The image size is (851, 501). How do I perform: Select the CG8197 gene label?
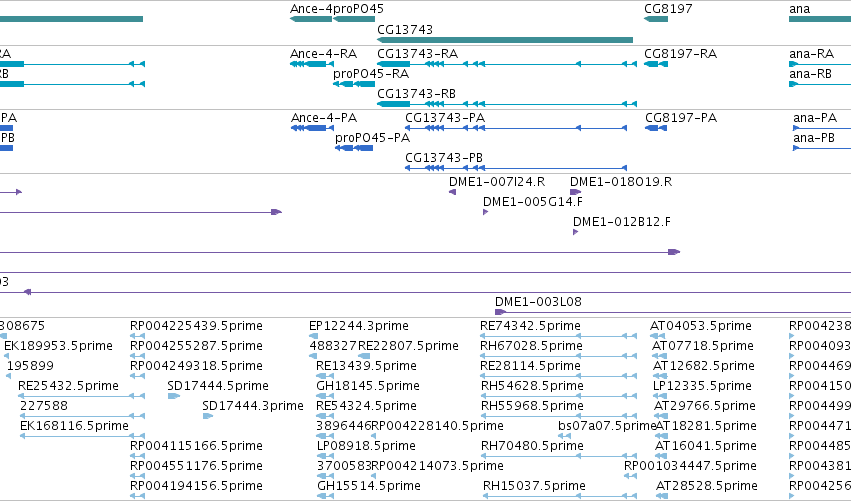(x=668, y=9)
